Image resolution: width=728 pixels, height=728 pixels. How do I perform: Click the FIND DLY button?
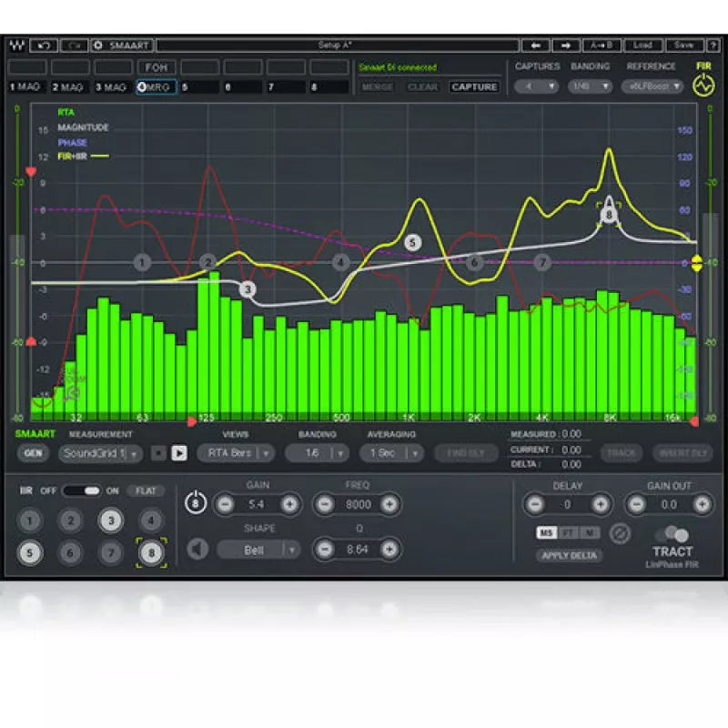coord(466,453)
